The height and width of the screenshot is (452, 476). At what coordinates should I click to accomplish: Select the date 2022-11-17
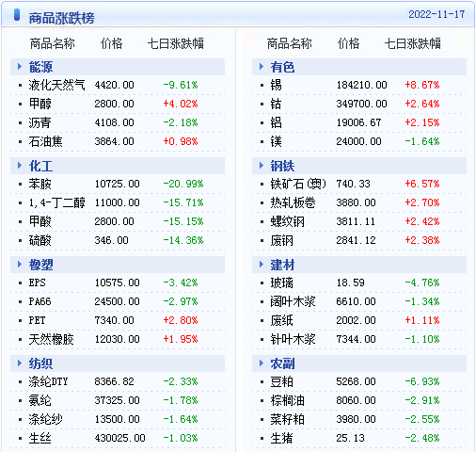[436, 14]
